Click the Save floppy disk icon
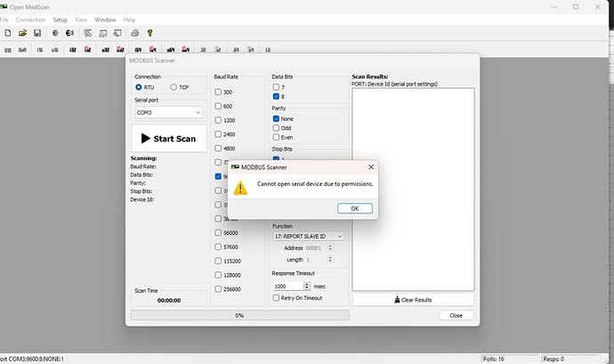Screen dimensions: 614x364 click(x=36, y=33)
